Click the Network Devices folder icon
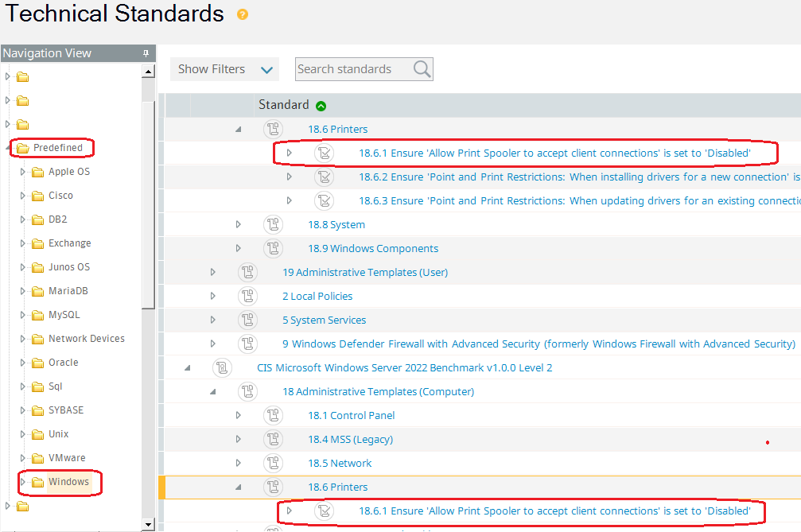801x532 pixels. tap(38, 339)
